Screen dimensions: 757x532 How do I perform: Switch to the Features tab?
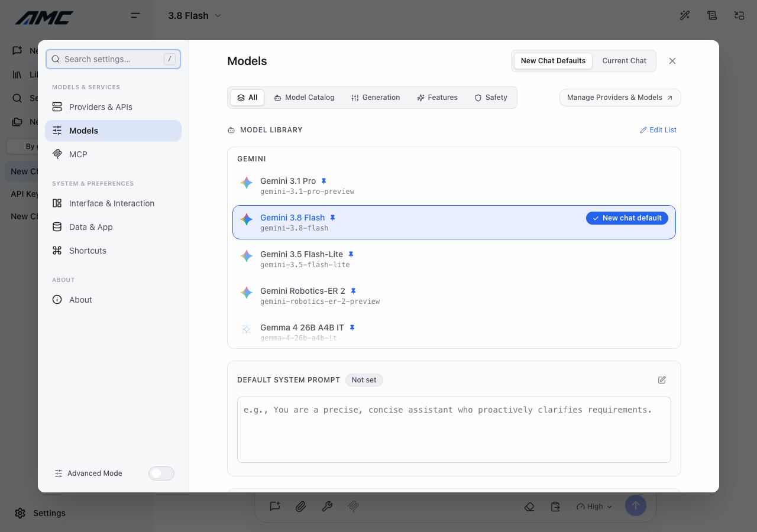(x=437, y=98)
